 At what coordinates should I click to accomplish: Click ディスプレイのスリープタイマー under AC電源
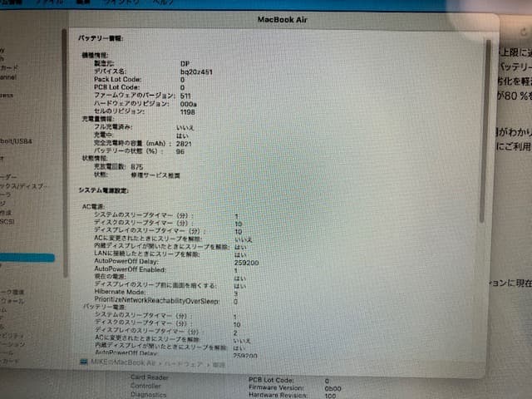click(150, 231)
